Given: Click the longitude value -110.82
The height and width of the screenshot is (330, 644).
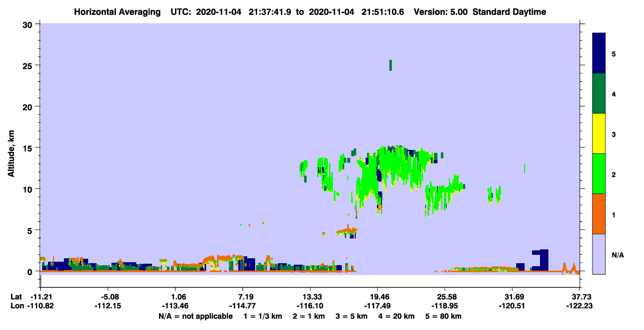Looking at the screenshot, I should [41, 306].
